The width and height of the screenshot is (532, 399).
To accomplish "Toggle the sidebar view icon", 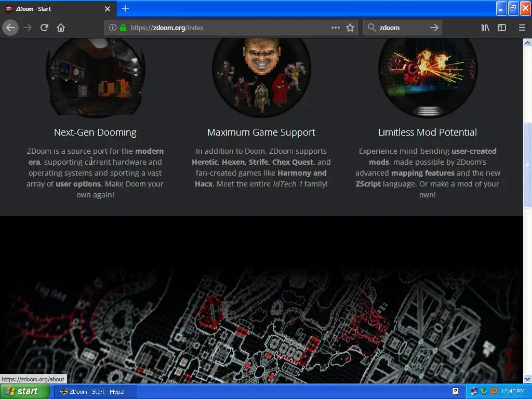I will [x=502, y=28].
